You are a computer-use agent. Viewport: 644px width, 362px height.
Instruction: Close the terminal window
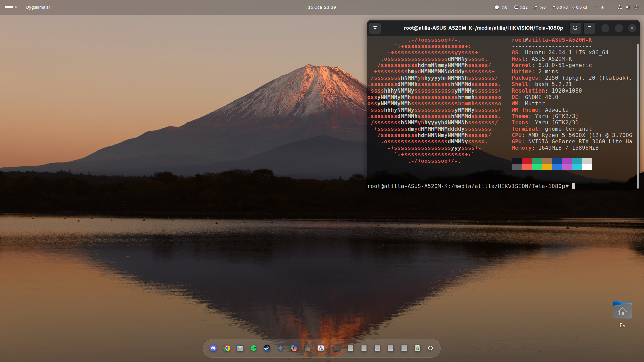632,28
